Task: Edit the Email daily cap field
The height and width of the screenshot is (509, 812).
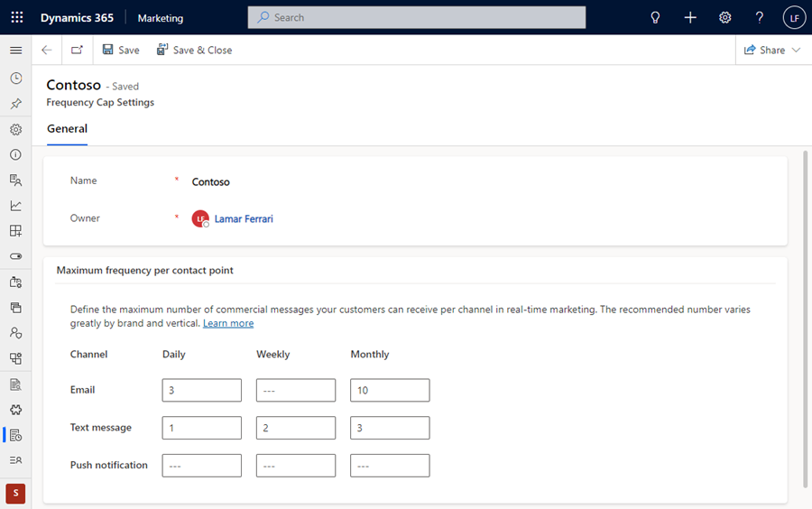Action: click(202, 391)
